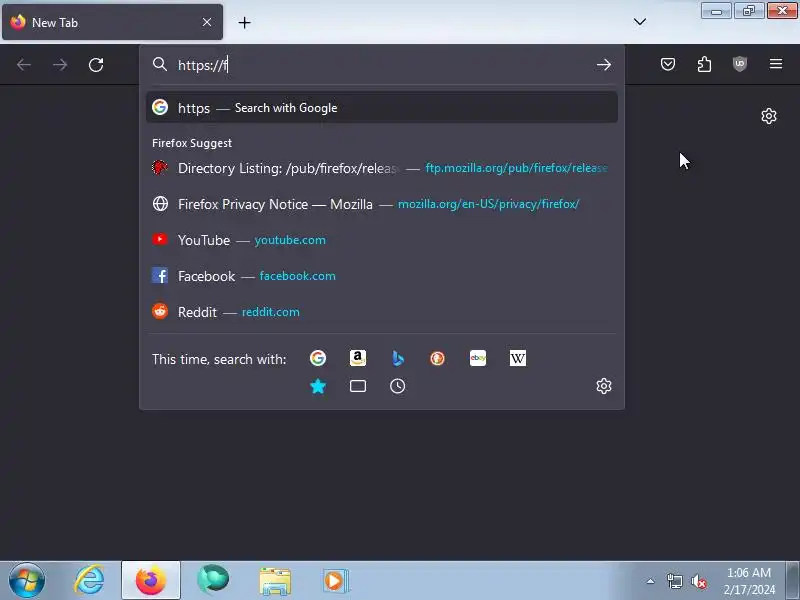Viewport: 800px width, 600px height.
Task: Click the back navigation arrow
Action: [x=24, y=65]
